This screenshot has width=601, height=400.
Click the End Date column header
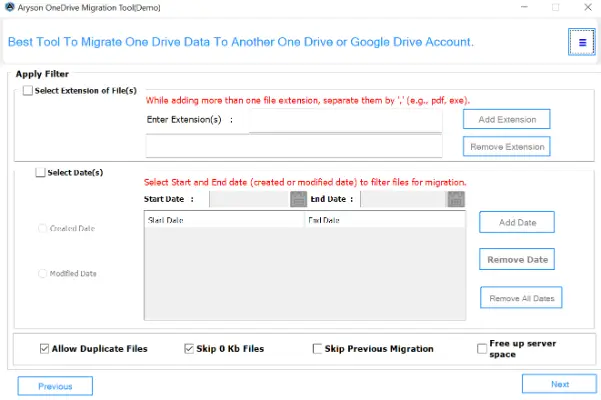pos(385,220)
